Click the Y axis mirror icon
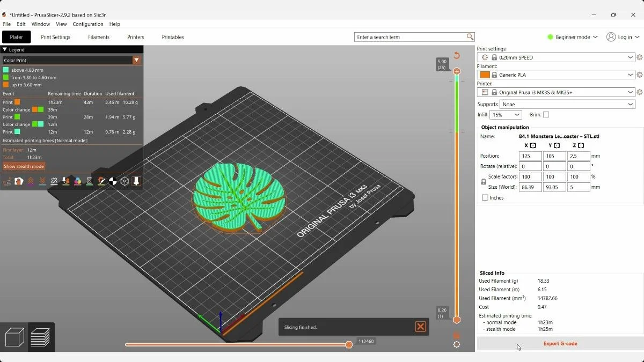644x362 pixels. [557, 145]
